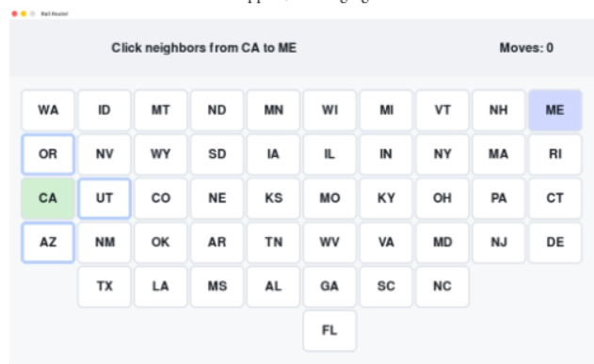
Task: Click the ME destination tile
Action: (x=555, y=110)
